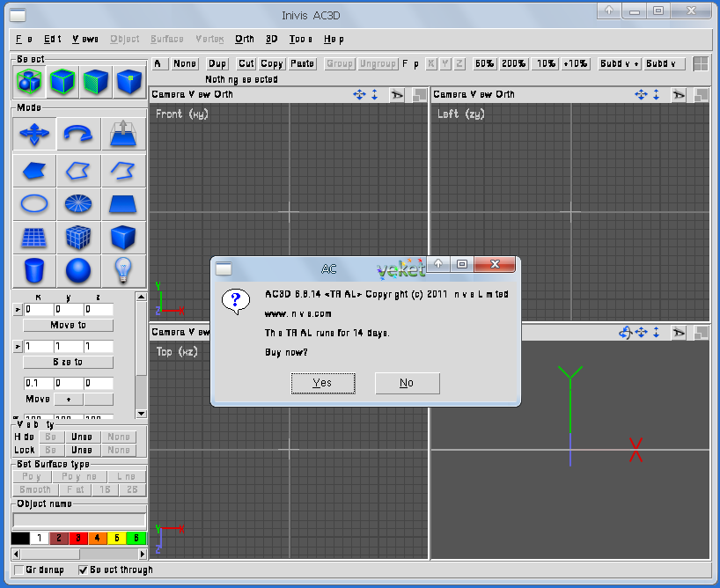Click the Copy toolbar button
This screenshot has height=588, width=720.
click(x=271, y=64)
